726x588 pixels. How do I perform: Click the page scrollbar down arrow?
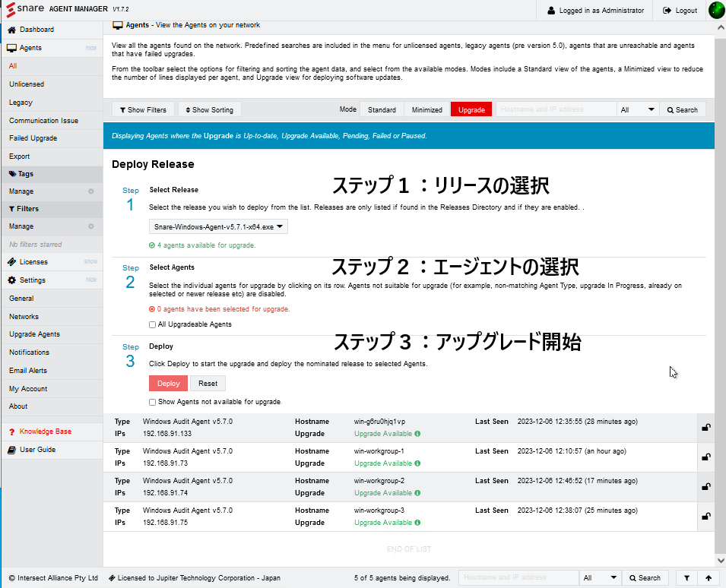721,560
